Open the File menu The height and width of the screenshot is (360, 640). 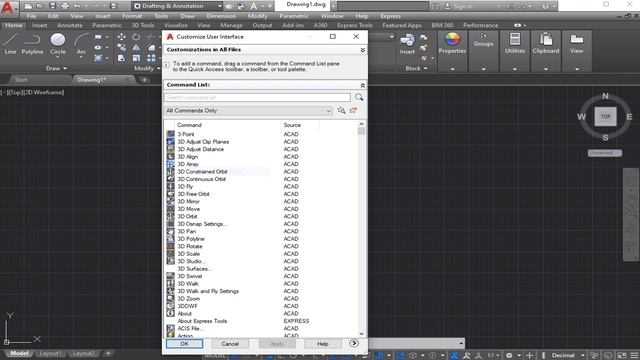[x=31, y=16]
